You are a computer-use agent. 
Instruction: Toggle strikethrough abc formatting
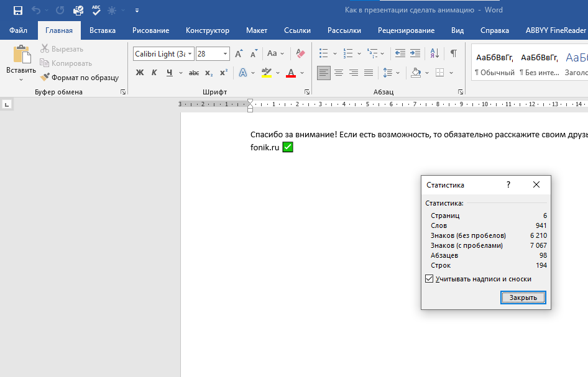(x=194, y=73)
